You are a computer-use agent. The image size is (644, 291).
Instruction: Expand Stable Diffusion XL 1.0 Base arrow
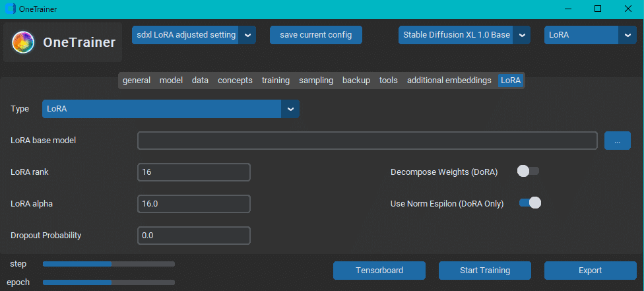point(522,35)
